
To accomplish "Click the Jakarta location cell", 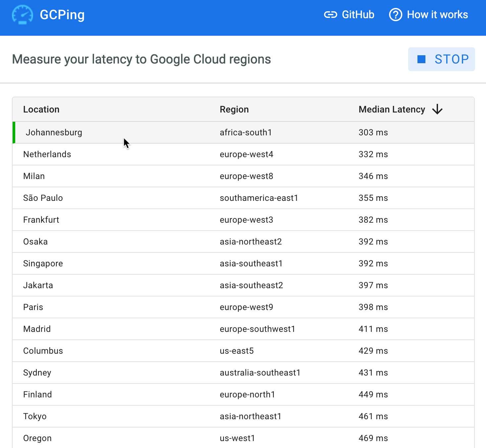I will coord(38,285).
